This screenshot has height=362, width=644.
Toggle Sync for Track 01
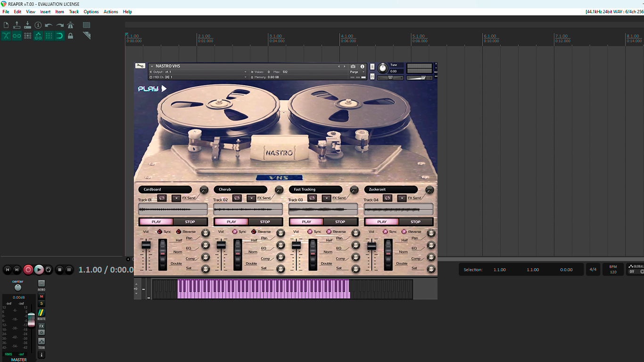click(160, 231)
